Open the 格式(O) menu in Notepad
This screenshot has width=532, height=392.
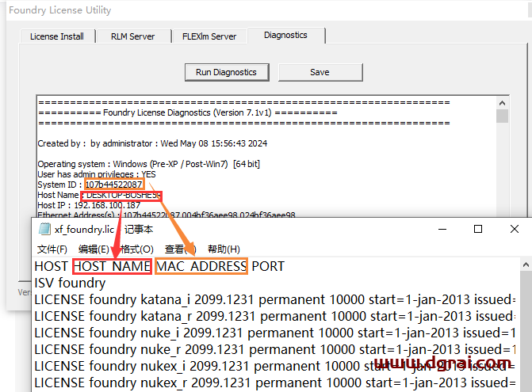(136, 249)
